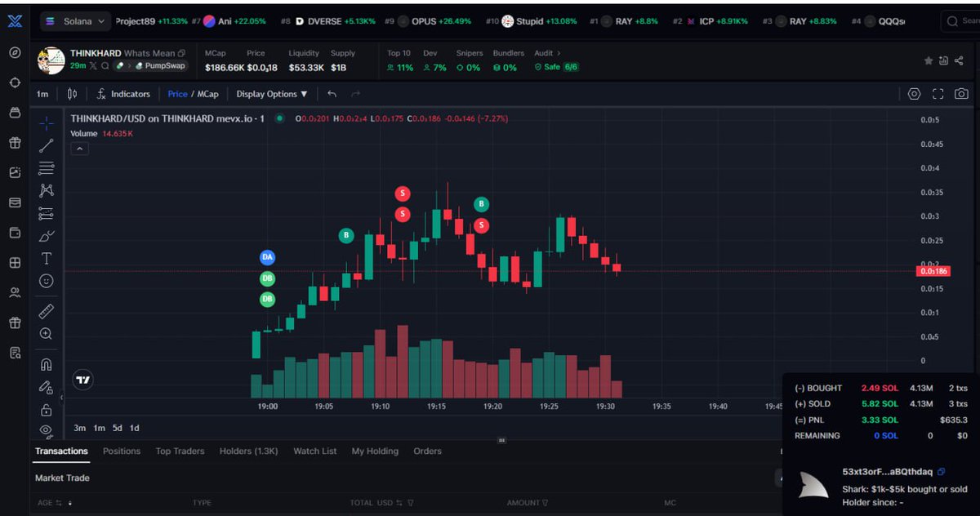Screen dimensions: 980x516
Task: Select the 3m time range
Action: pyautogui.click(x=79, y=428)
